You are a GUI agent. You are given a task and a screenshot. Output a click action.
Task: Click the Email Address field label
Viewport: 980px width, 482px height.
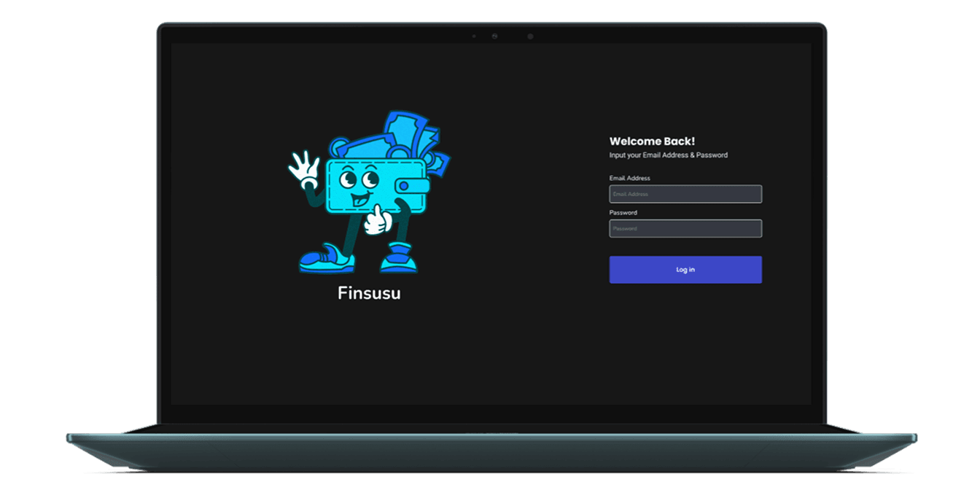pos(629,178)
